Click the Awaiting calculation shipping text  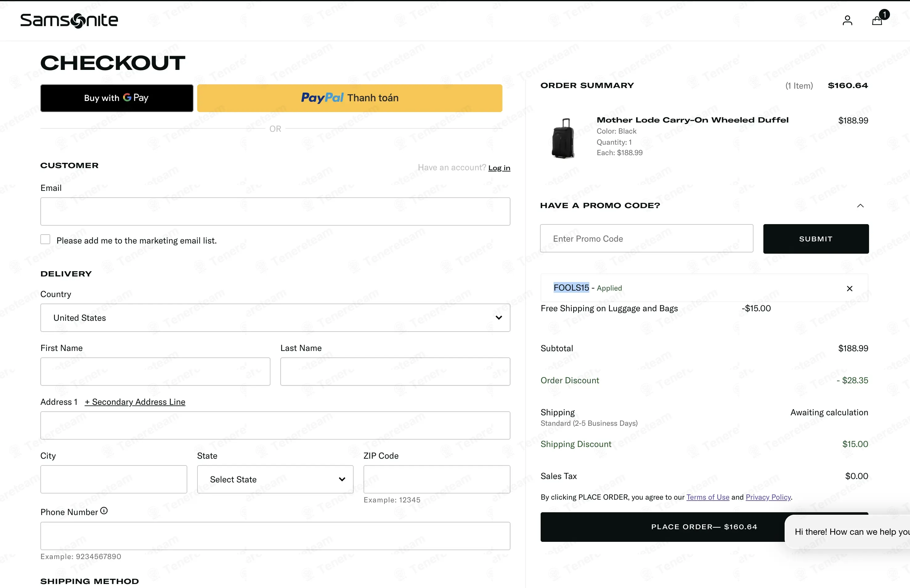tap(829, 412)
